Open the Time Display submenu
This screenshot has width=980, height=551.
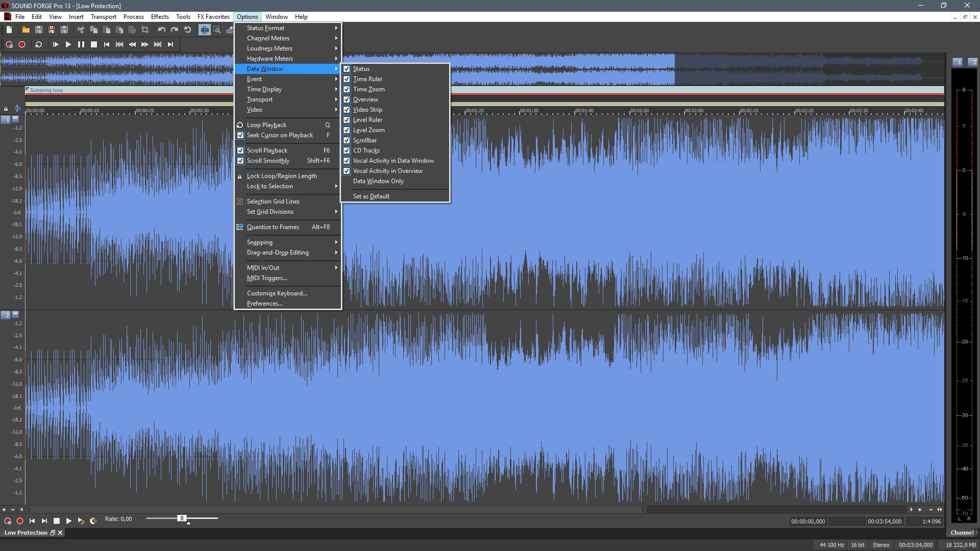288,89
